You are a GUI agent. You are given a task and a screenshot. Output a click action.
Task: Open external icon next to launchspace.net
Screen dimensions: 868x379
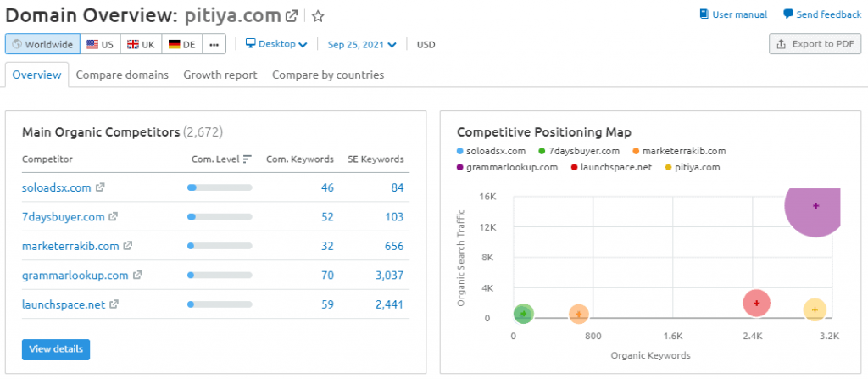click(114, 304)
